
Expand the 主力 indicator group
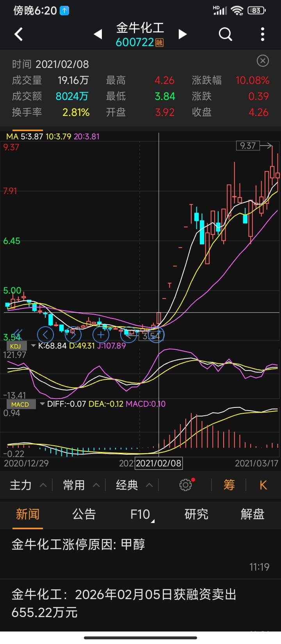28,485
